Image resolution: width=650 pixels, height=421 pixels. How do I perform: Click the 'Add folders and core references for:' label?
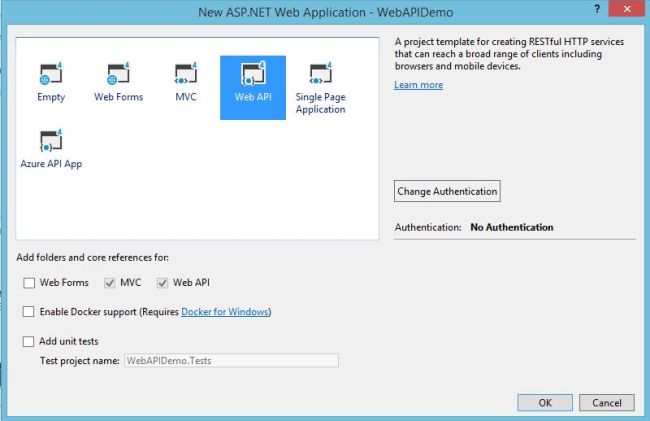click(x=92, y=257)
